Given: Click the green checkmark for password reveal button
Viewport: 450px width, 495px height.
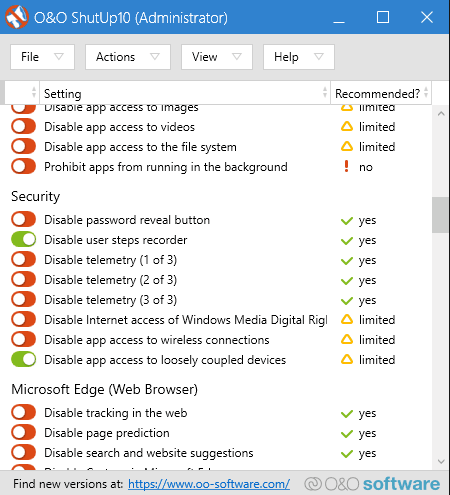Looking at the screenshot, I should (347, 221).
